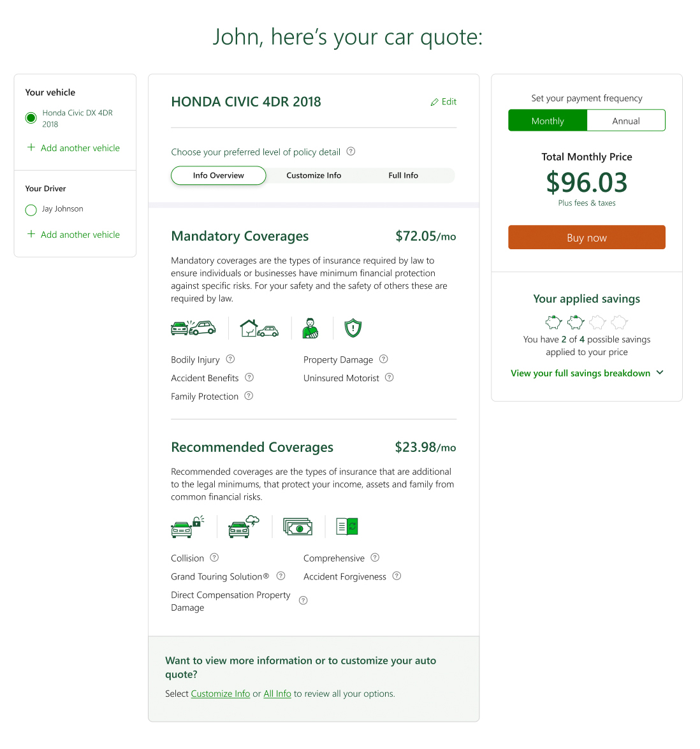Open View your full savings breakdown
The image size is (700, 749).
(x=580, y=374)
